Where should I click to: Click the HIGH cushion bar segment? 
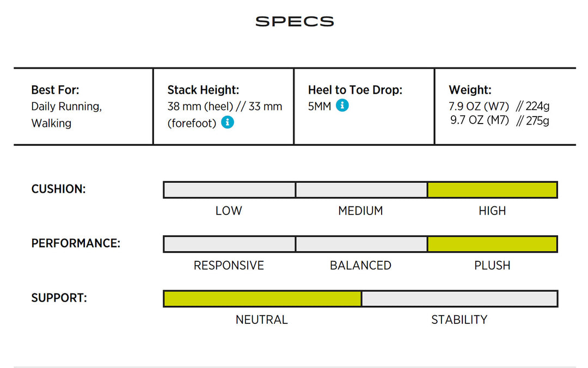[492, 190]
